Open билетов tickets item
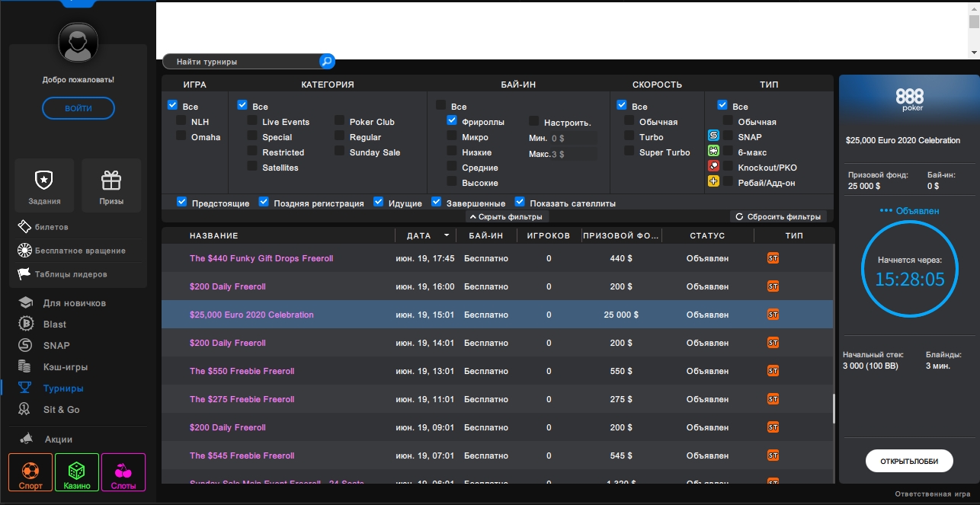Screen dimensions: 980x505 pos(43,227)
